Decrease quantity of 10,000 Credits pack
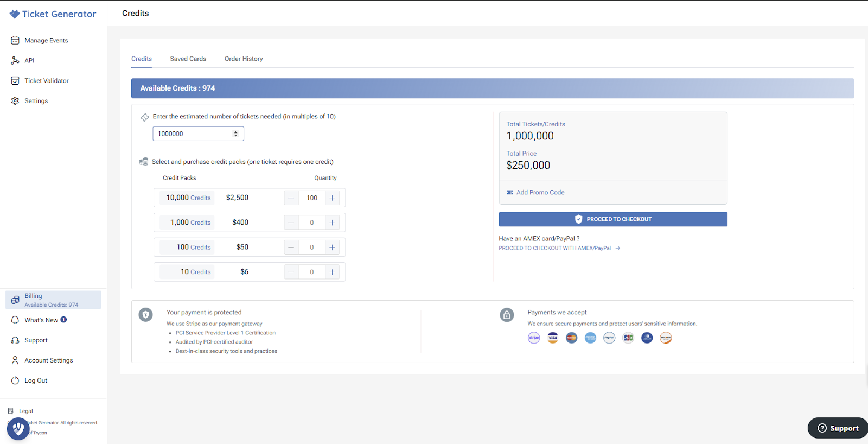The image size is (868, 444). click(x=291, y=198)
